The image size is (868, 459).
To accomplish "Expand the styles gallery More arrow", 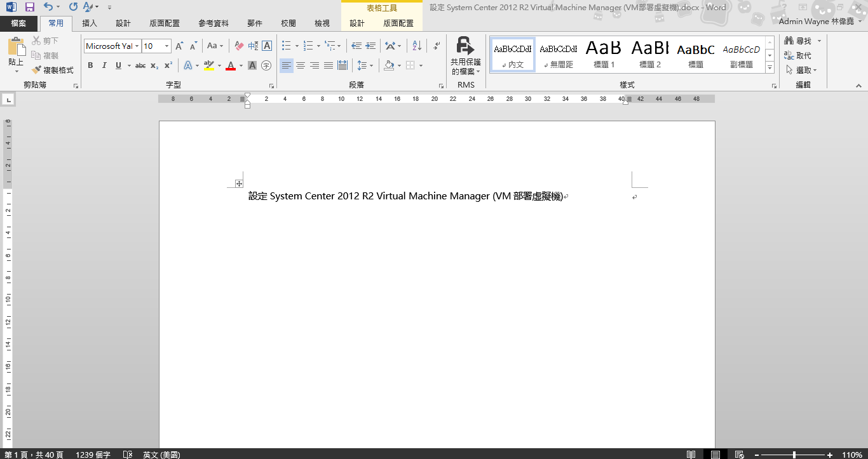I will (x=770, y=67).
